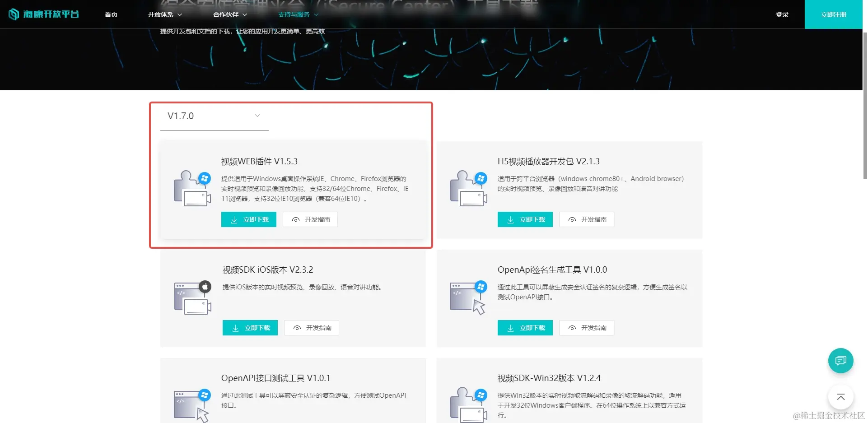Image resolution: width=868 pixels, height=423 pixels.
Task: Click the OpenApi签名生成工具 V1.0.0 title
Action: coord(552,270)
